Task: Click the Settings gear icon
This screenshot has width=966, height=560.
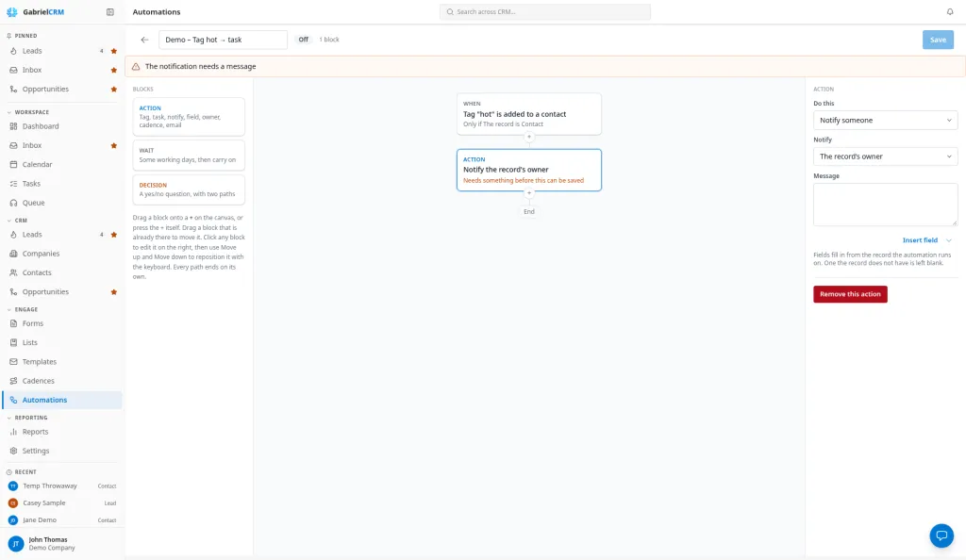Action: (x=13, y=451)
